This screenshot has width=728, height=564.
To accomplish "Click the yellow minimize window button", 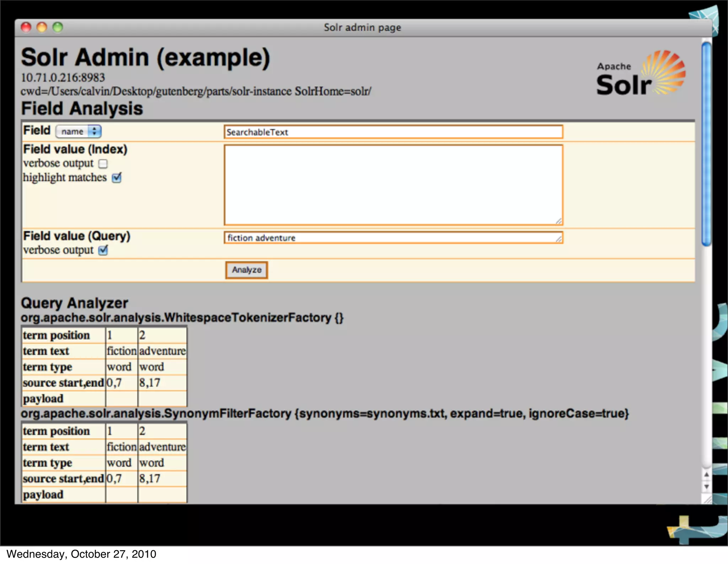I will pyautogui.click(x=42, y=27).
